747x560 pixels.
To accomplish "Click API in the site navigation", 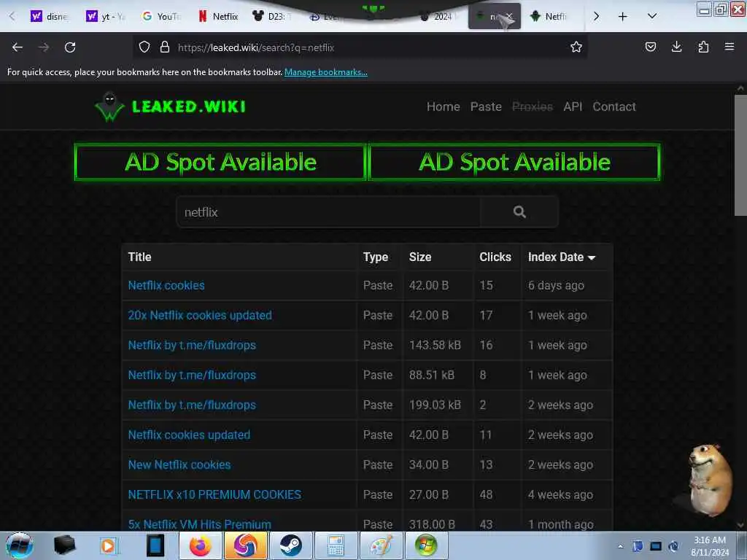I will 573,106.
